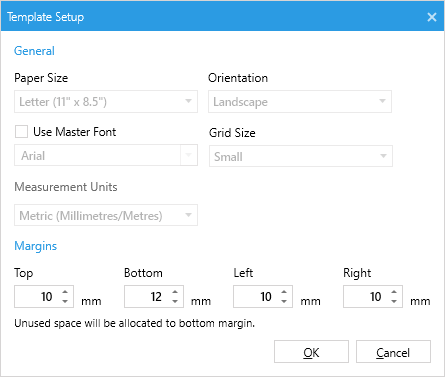Increase the Right margin value

(x=394, y=292)
